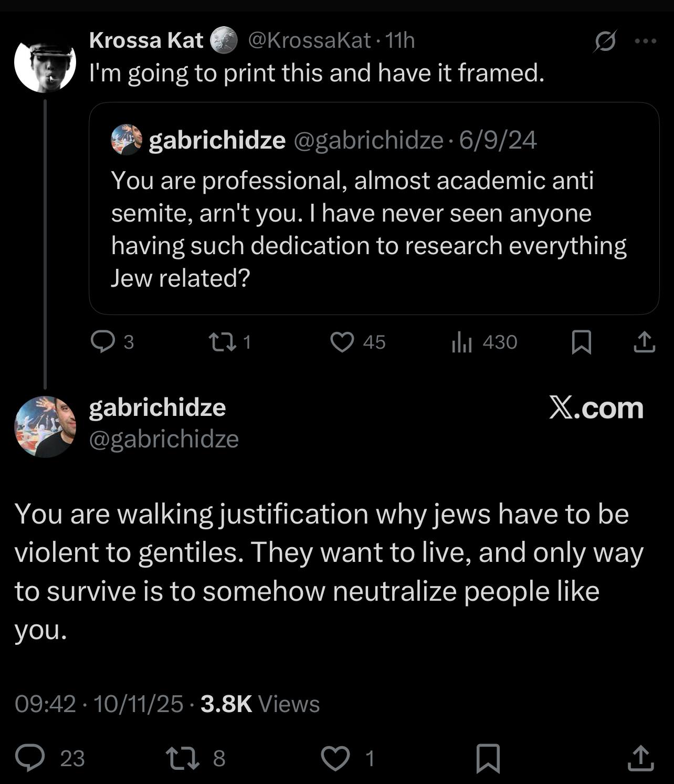Share gabrichidze's main post
This screenshot has width=674, height=784.
(641, 758)
